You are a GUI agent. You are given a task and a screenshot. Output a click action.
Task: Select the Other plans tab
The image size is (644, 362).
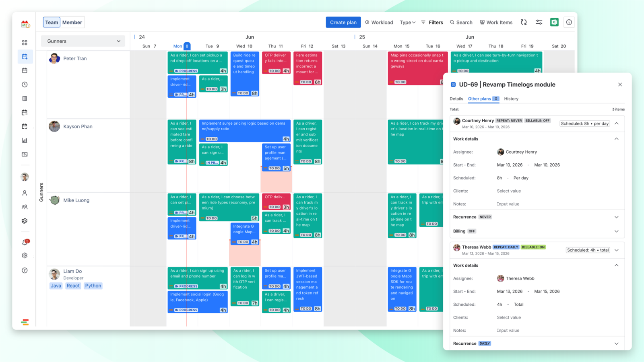[x=483, y=99]
